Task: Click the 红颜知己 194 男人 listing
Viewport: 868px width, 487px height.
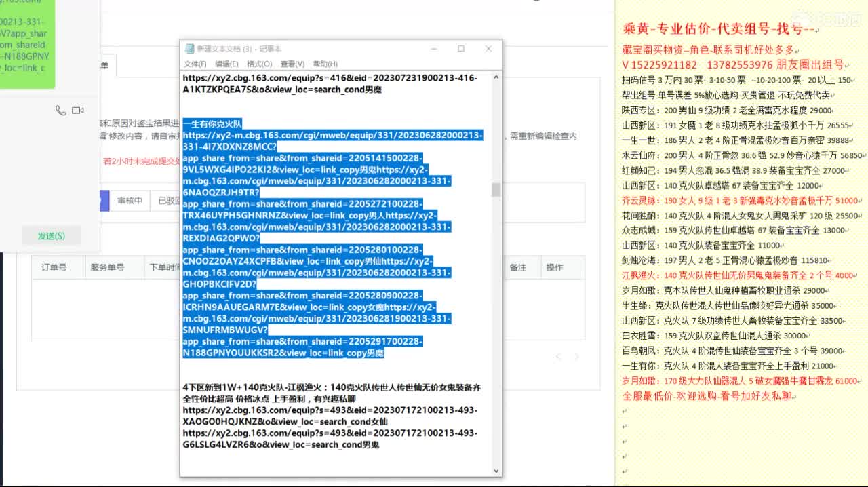Action: 734,170
